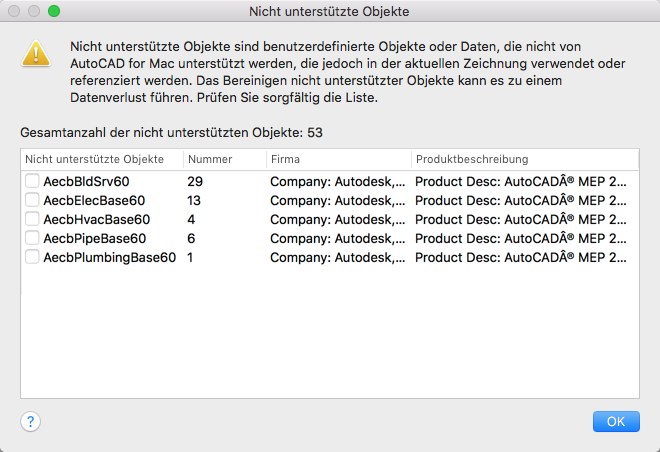Tick the AecbHvacBase60 checkbox
The image size is (660, 452).
(x=33, y=219)
